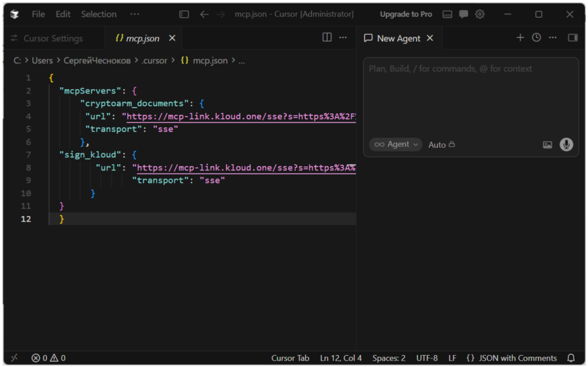
Task: Open the File menu
Action: coord(38,14)
